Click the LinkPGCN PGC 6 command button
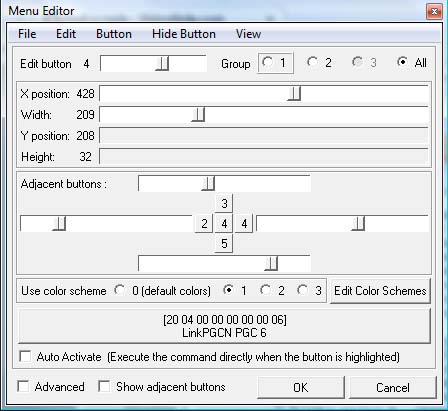448x411 pixels. point(224,326)
